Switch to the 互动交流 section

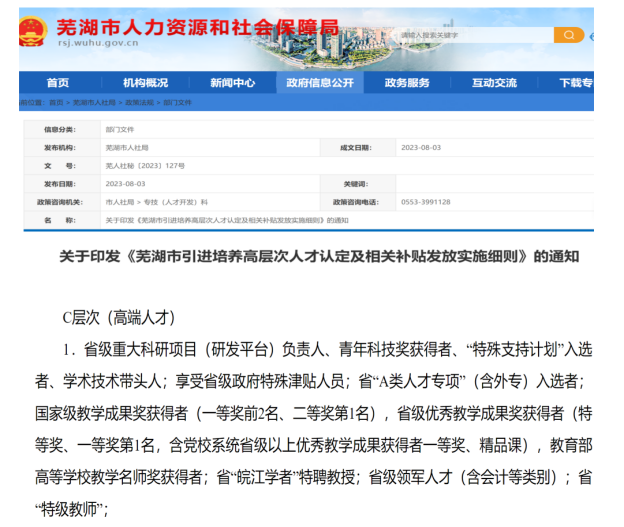[x=494, y=83]
